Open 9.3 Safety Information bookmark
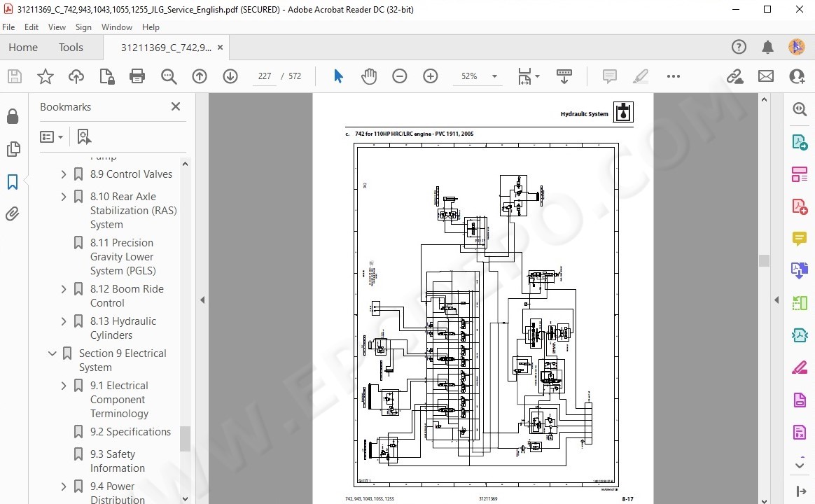This screenshot has width=815, height=504. 118,461
